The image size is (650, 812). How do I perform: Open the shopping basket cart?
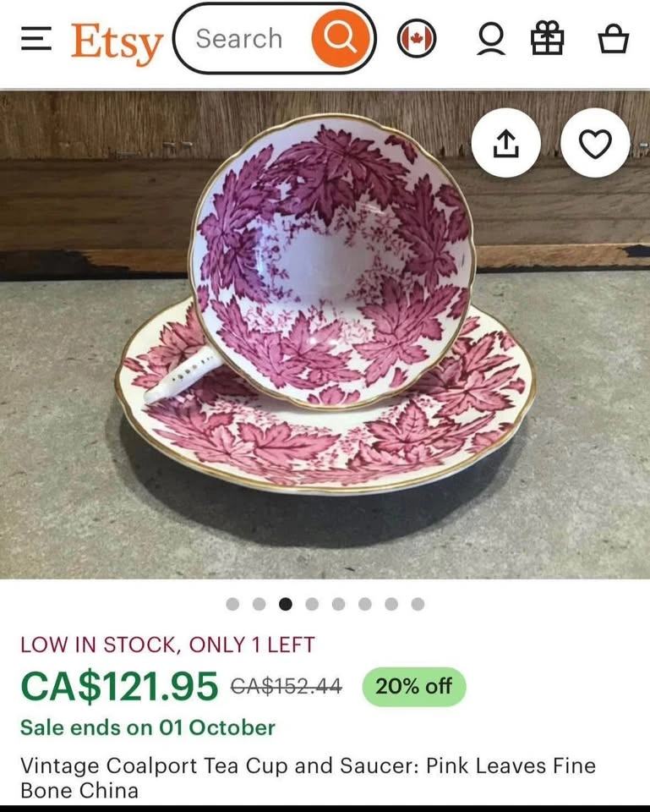pyautogui.click(x=614, y=39)
